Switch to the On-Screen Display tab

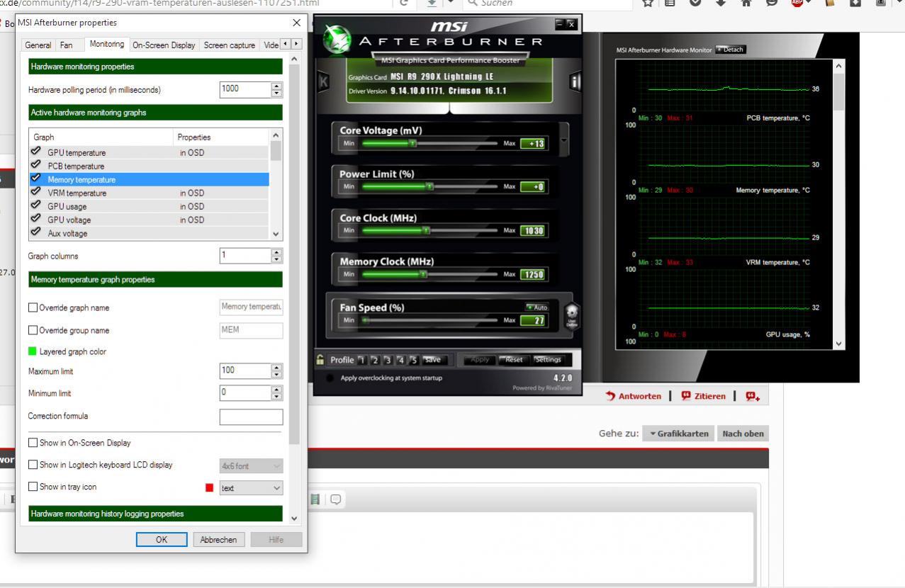[x=164, y=45]
